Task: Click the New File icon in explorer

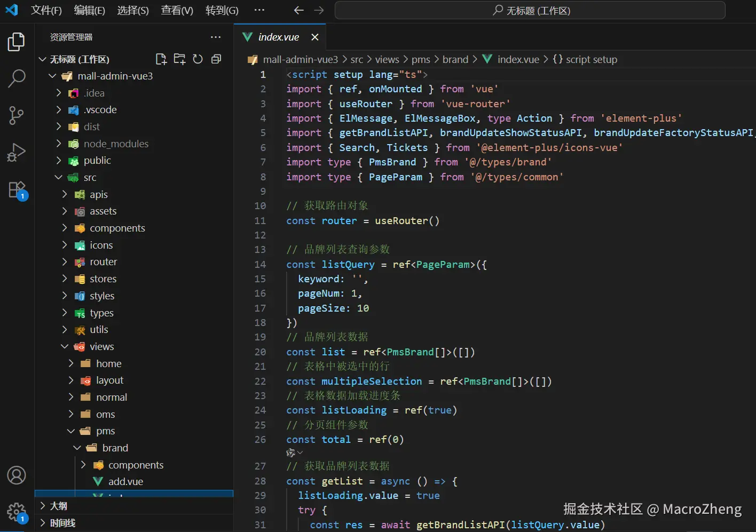Action: (x=161, y=59)
